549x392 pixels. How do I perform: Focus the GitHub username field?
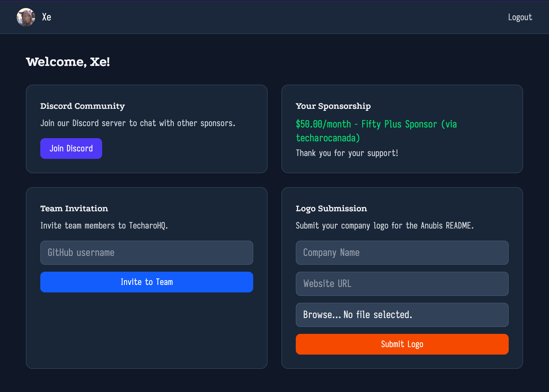(x=146, y=253)
